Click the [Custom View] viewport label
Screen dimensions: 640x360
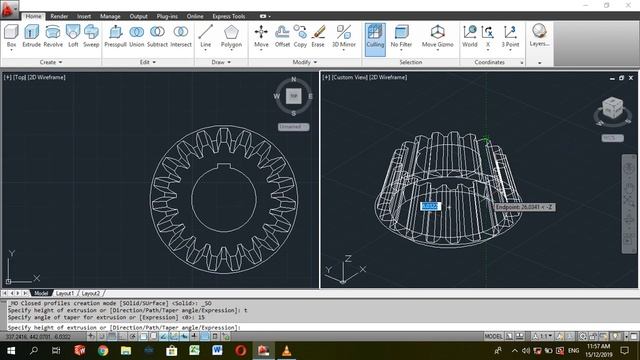(351, 77)
